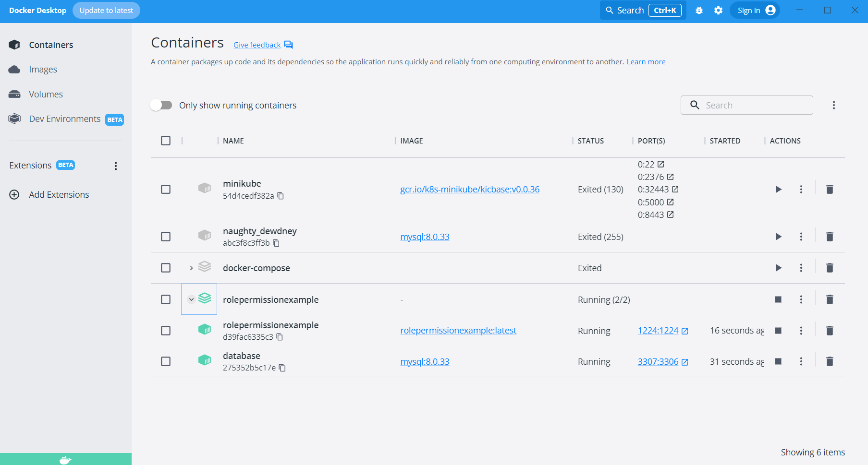Delete the minikube container

coord(830,189)
